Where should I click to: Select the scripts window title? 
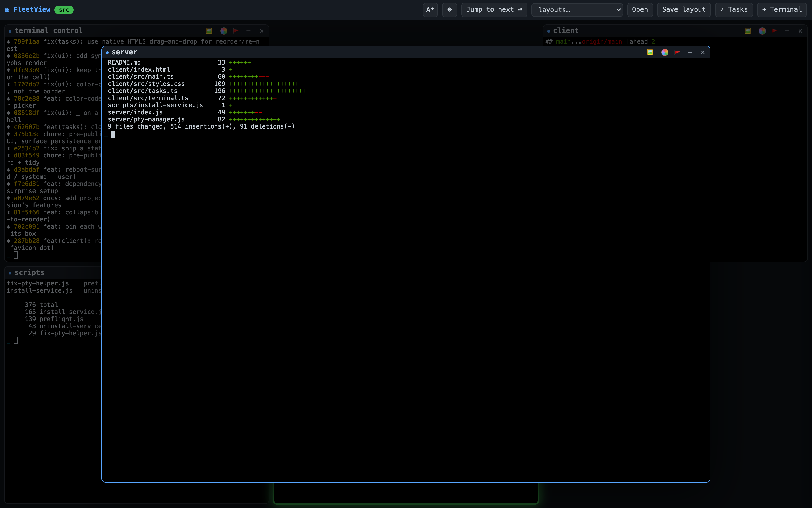(29, 273)
